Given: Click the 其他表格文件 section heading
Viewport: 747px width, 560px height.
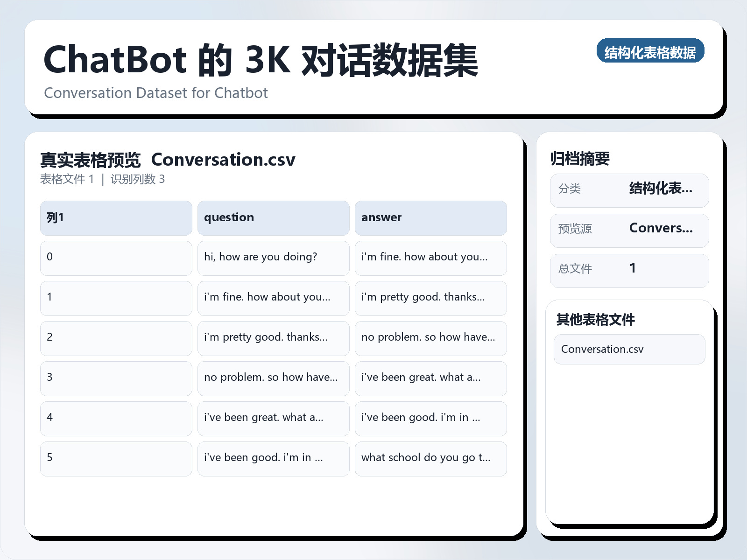Looking at the screenshot, I should [596, 320].
